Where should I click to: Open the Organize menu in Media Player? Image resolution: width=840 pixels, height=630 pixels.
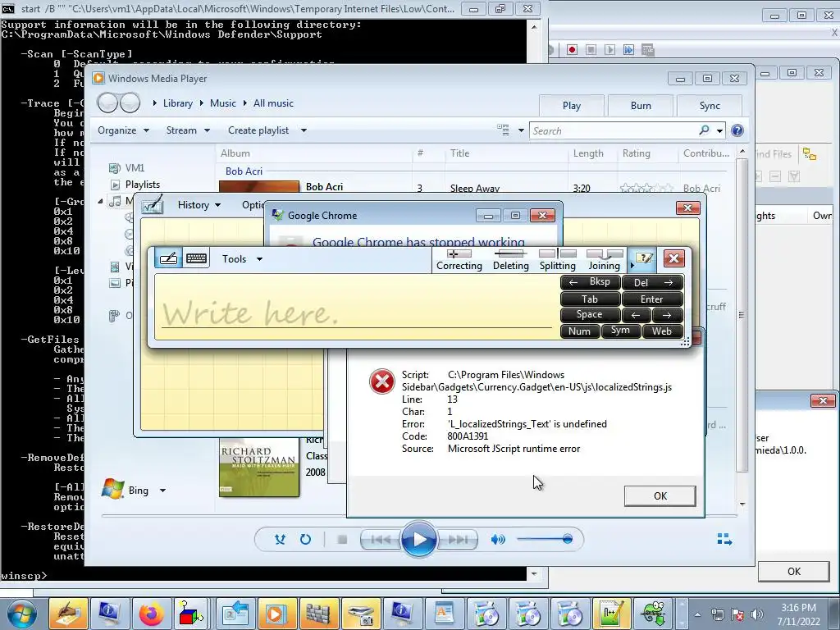click(123, 130)
